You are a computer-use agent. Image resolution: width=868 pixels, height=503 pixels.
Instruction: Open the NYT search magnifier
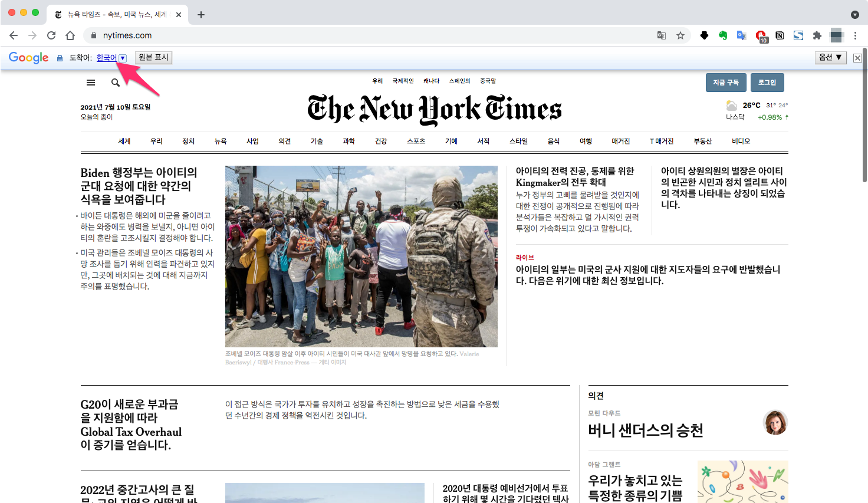tap(116, 83)
